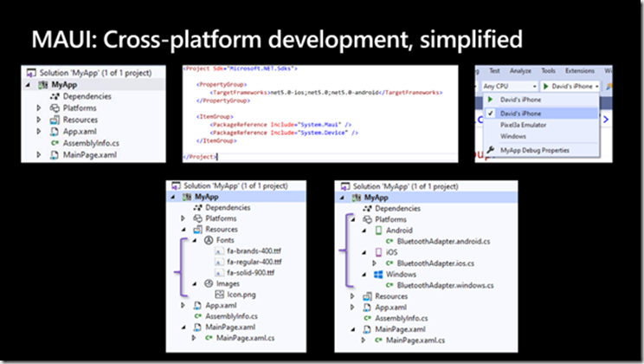Collapse the Fonts folder
The height and width of the screenshot is (364, 644).
click(x=195, y=240)
